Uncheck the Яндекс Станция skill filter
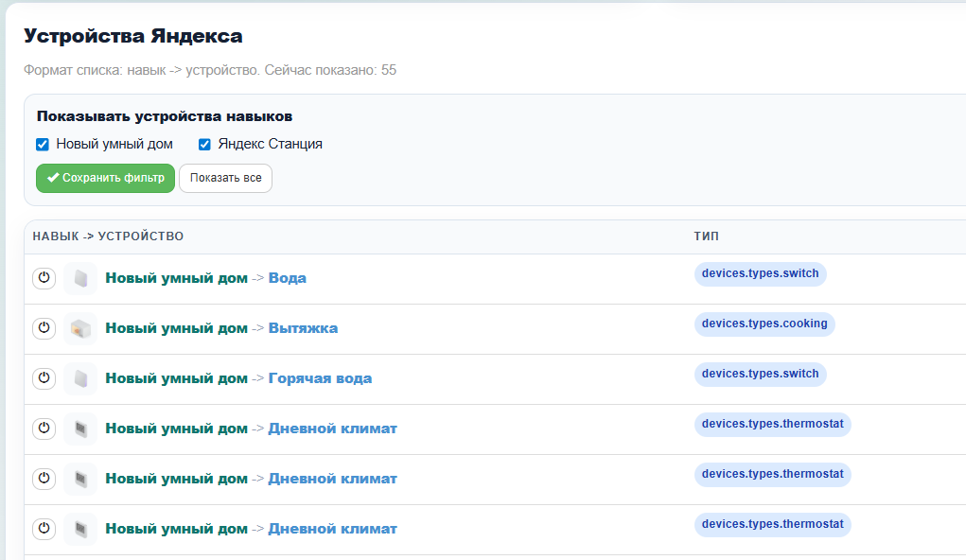966x560 pixels. pos(204,144)
